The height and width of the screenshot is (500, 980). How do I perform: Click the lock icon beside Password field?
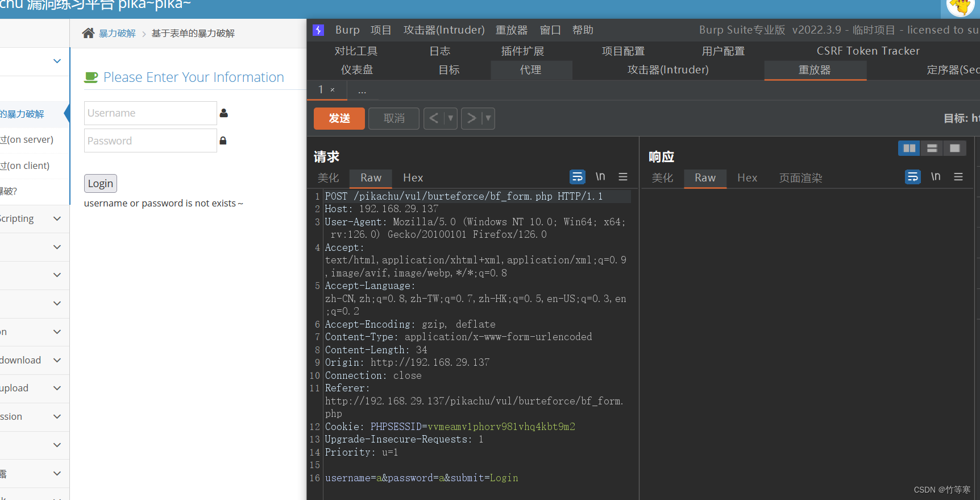(223, 141)
